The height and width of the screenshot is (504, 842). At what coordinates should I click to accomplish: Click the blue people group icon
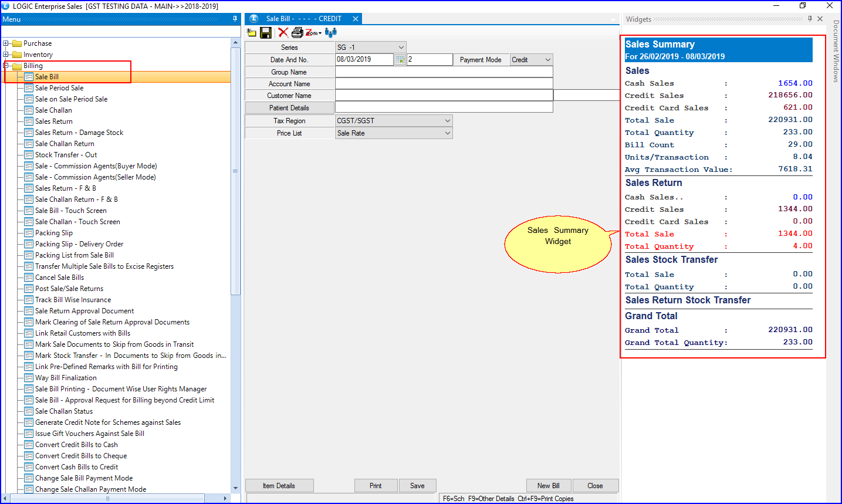click(x=331, y=33)
